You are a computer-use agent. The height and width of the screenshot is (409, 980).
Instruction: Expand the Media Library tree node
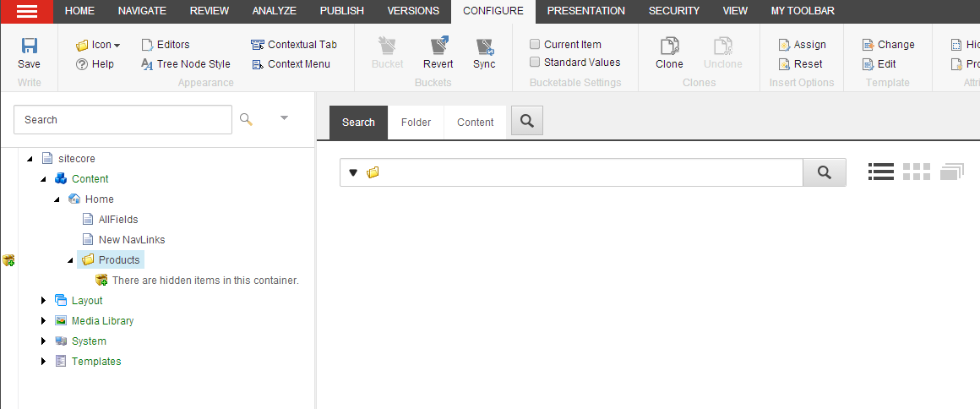(x=43, y=321)
